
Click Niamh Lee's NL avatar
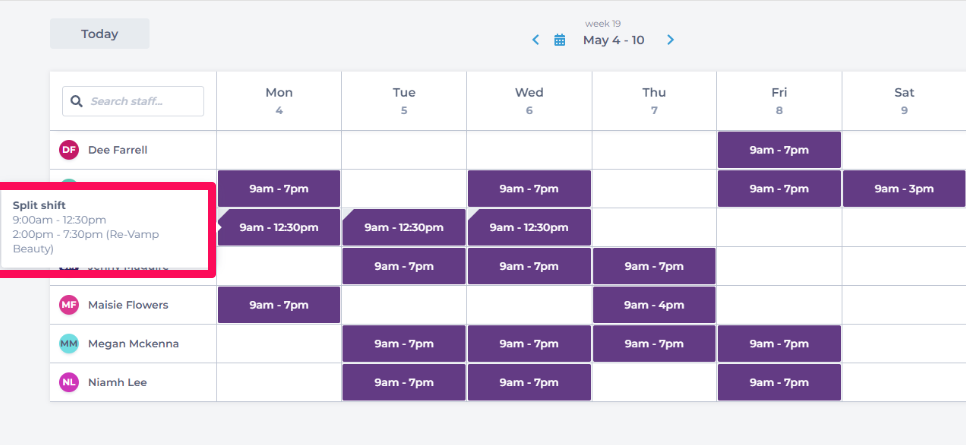click(69, 382)
